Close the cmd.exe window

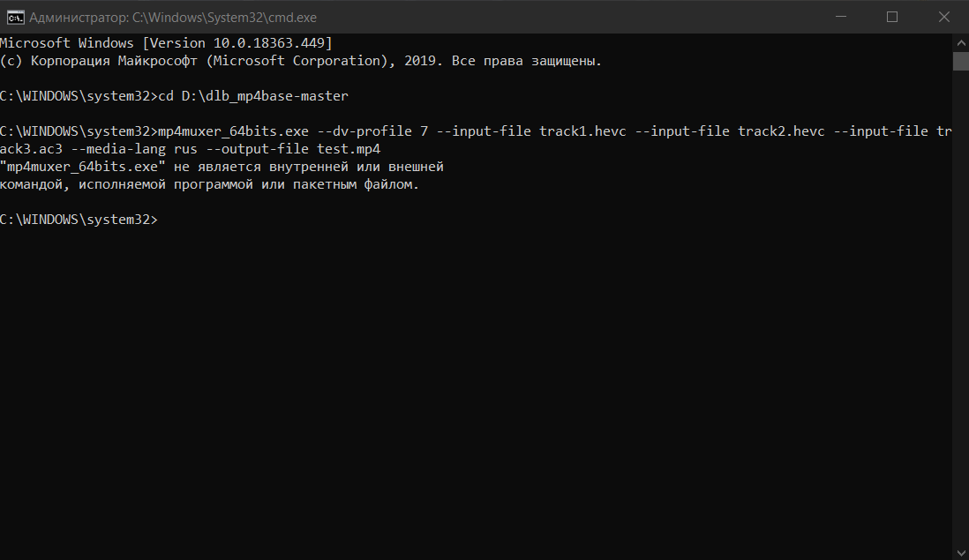pos(942,17)
